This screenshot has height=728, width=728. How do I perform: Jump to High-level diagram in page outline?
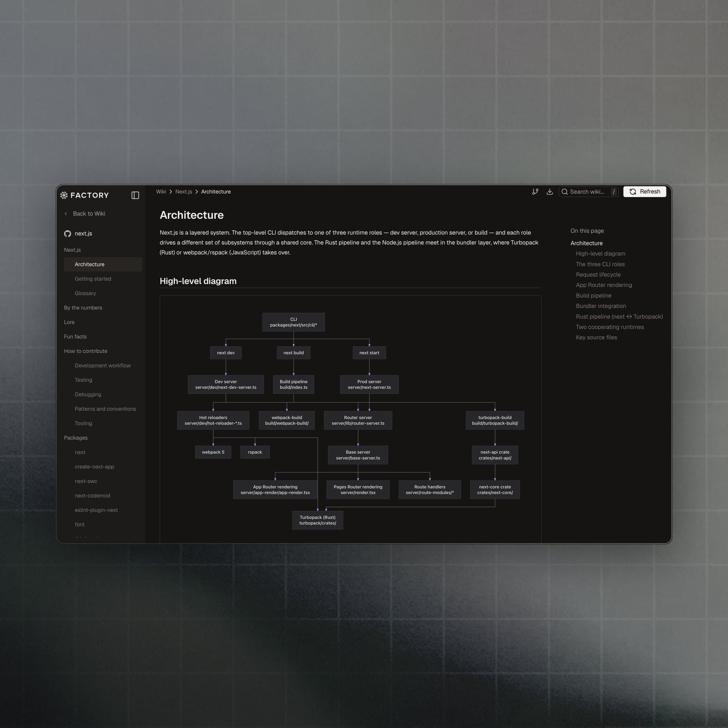pyautogui.click(x=600, y=254)
